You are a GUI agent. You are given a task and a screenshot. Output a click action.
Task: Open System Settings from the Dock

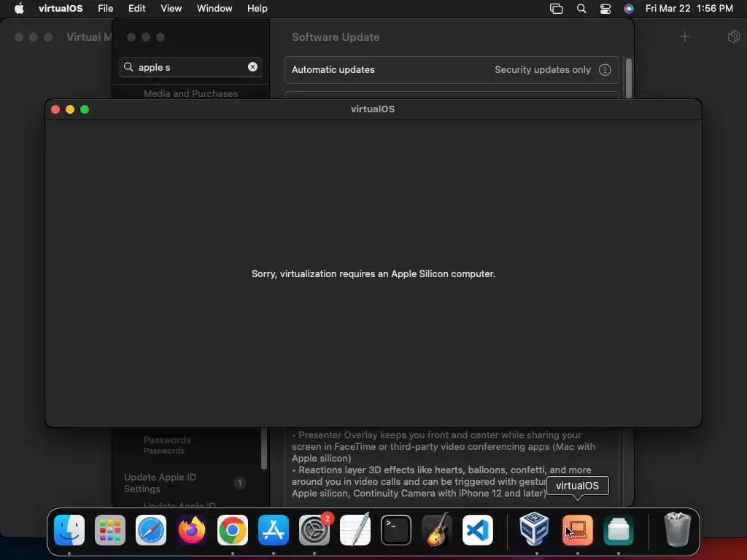click(x=314, y=530)
